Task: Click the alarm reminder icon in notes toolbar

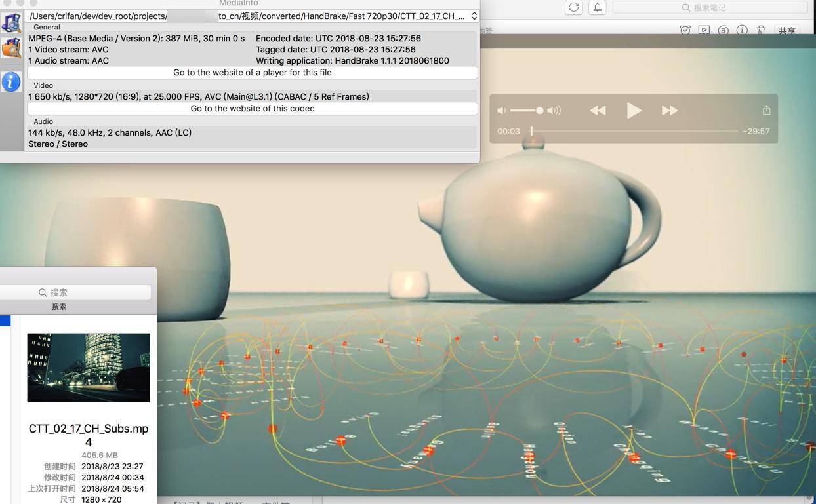Action: (x=685, y=30)
